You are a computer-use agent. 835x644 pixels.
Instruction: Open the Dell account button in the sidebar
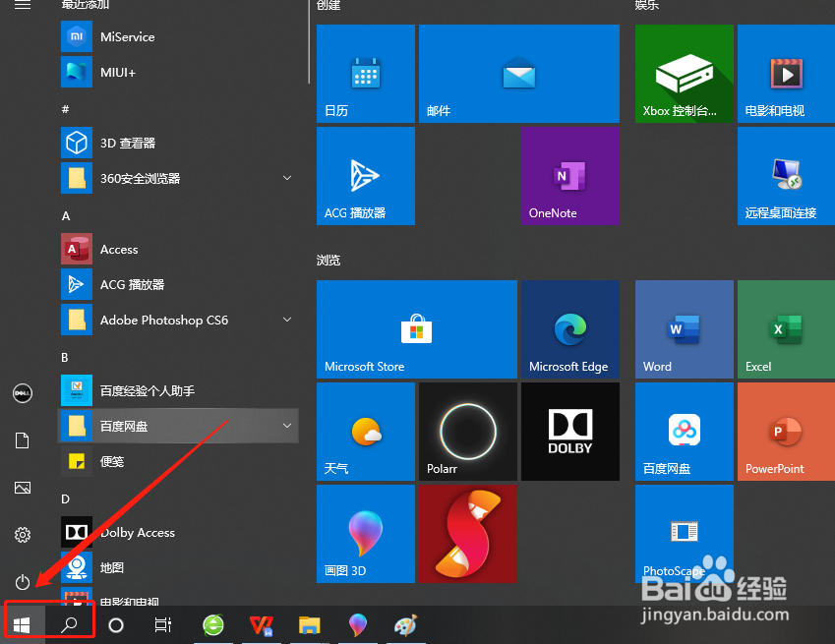[x=23, y=393]
